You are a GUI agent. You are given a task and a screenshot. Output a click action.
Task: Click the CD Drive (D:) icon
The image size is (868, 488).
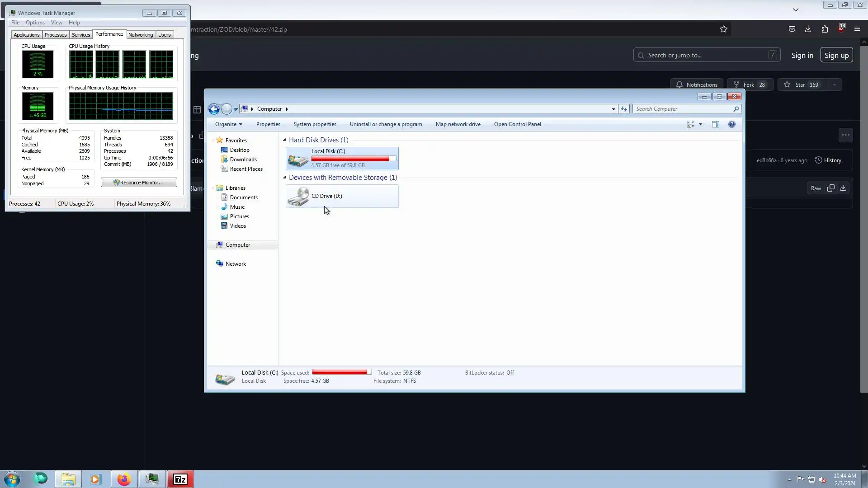[298, 197]
